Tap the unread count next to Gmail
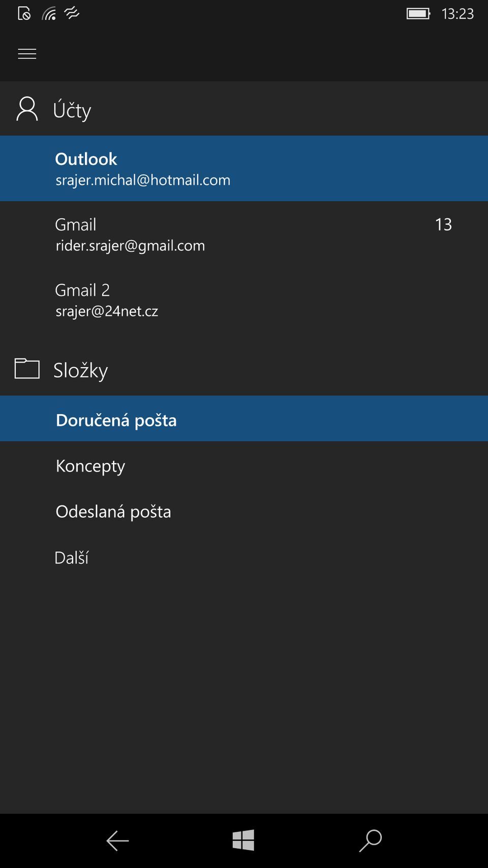Viewport: 488px width, 868px height. pyautogui.click(x=443, y=224)
